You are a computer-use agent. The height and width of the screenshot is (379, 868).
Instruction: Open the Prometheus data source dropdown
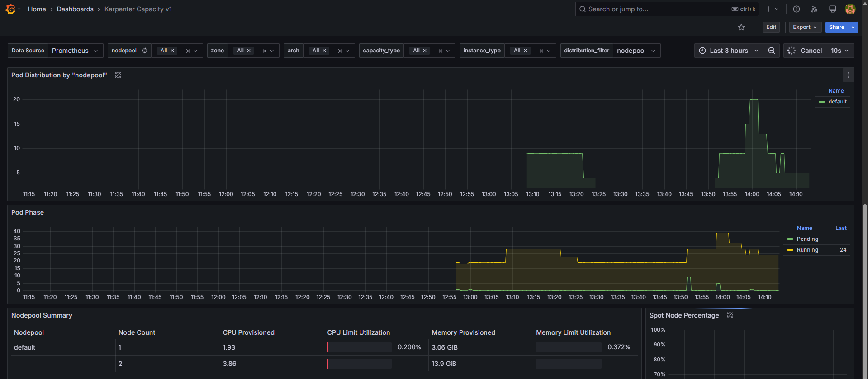76,51
